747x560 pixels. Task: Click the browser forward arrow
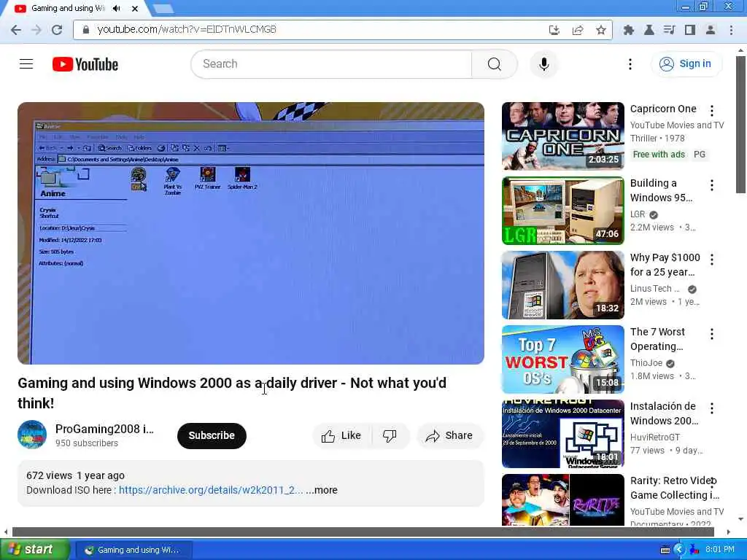(x=36, y=30)
